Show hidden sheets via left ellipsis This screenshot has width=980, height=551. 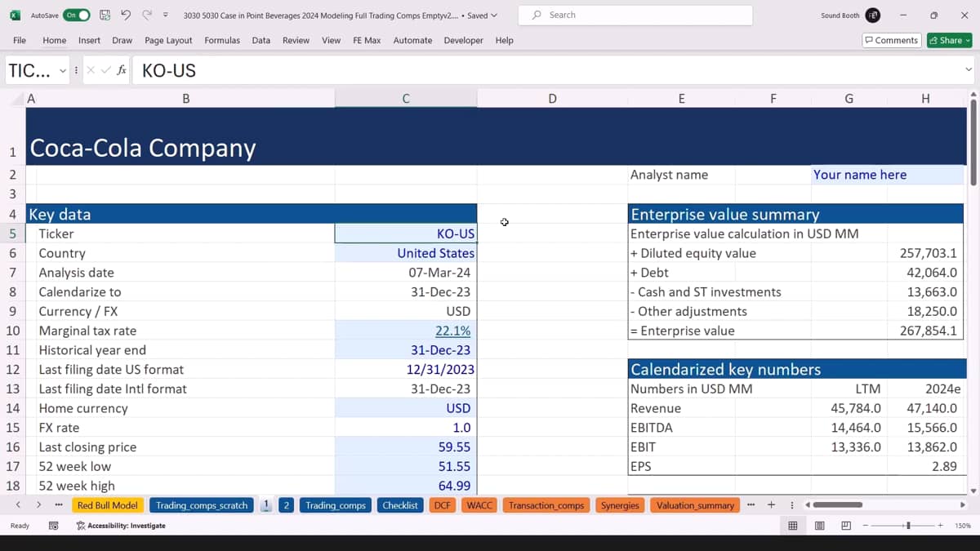coord(59,505)
